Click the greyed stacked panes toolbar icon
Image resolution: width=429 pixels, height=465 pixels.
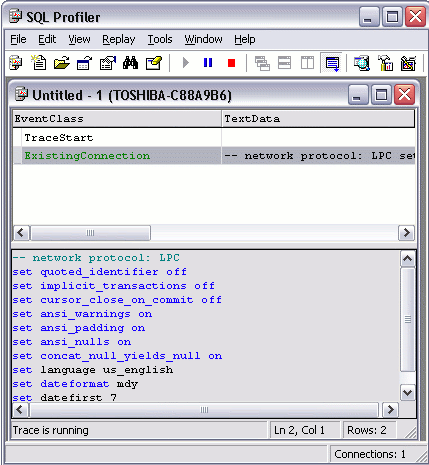coord(284,63)
